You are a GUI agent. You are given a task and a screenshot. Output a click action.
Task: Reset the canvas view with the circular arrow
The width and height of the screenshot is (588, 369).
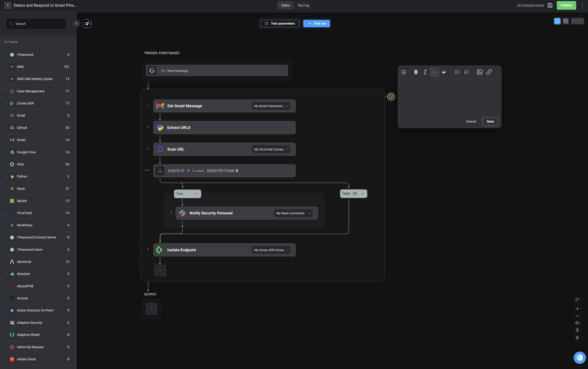[577, 300]
